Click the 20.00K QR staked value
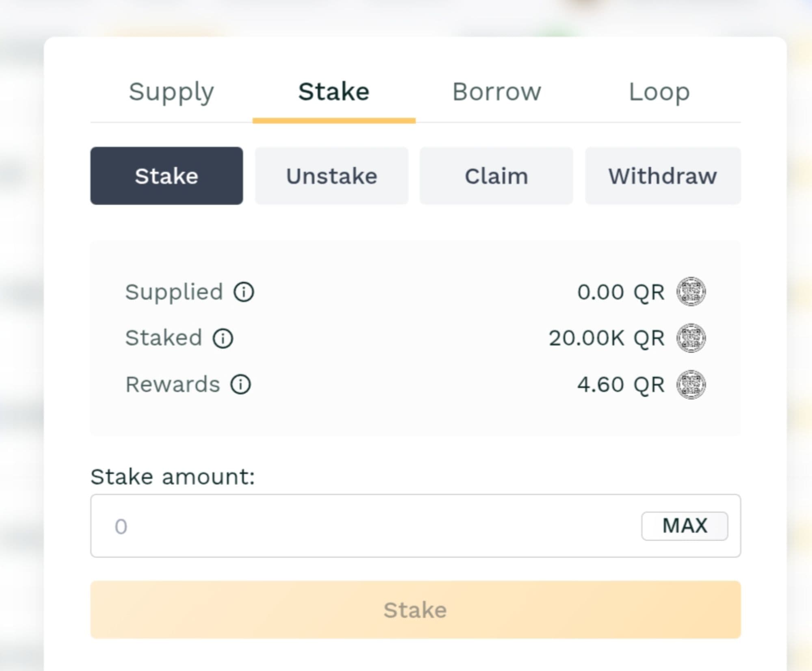 point(607,338)
